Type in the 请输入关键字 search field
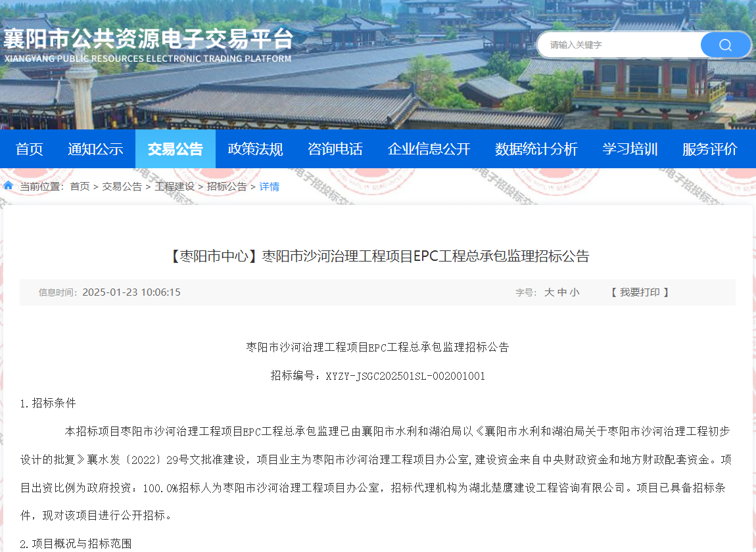The image size is (756, 552). coord(618,45)
